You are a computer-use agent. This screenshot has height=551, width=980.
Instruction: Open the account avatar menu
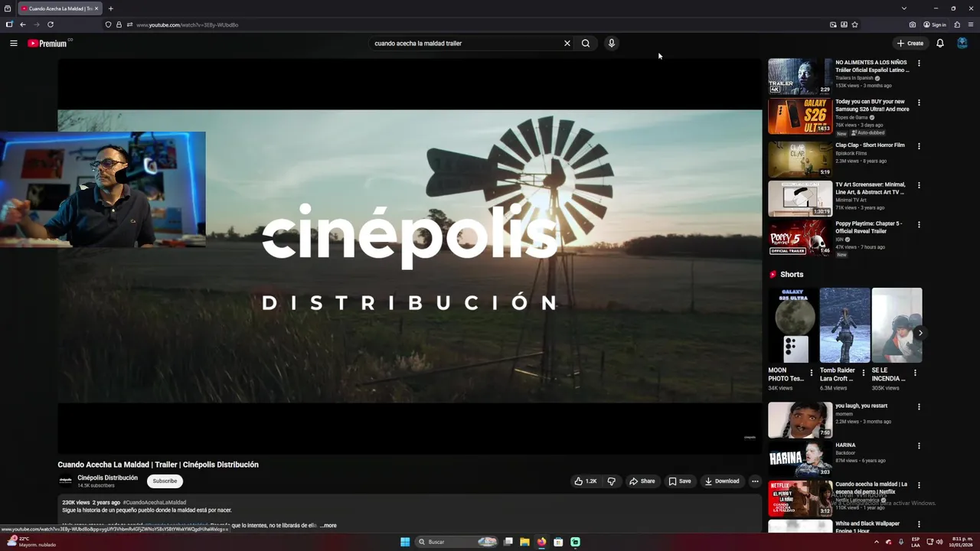(x=962, y=44)
